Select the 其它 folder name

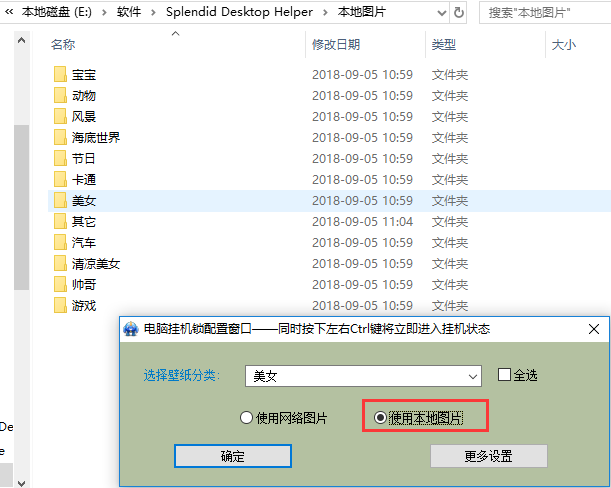point(84,222)
